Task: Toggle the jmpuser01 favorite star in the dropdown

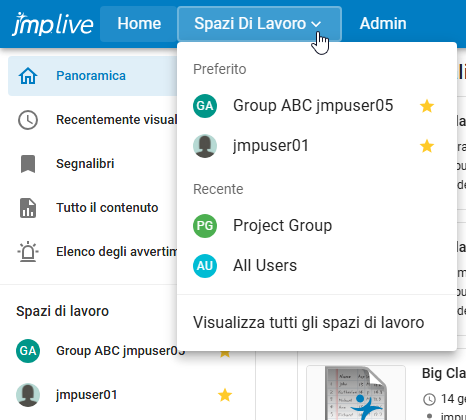Action: pyautogui.click(x=427, y=146)
